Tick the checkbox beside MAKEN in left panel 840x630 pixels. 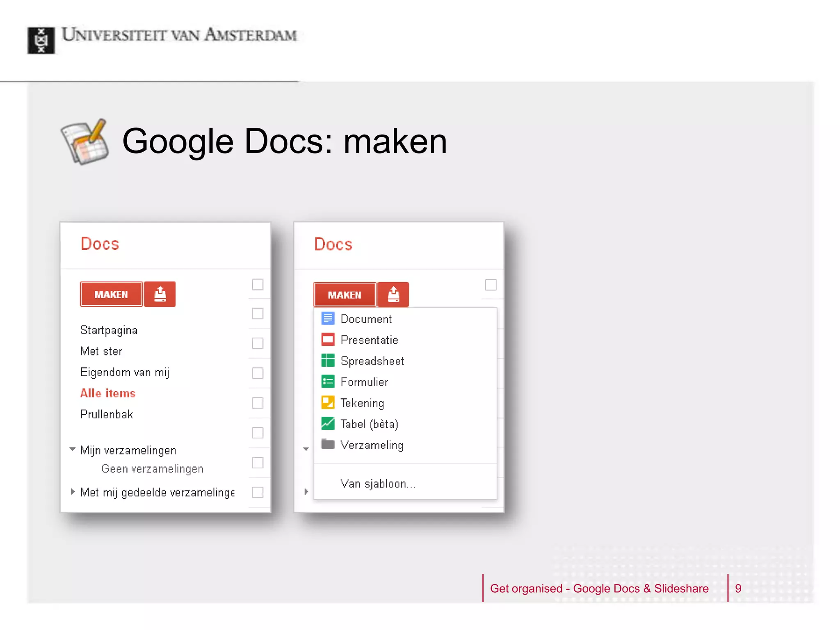pyautogui.click(x=258, y=284)
